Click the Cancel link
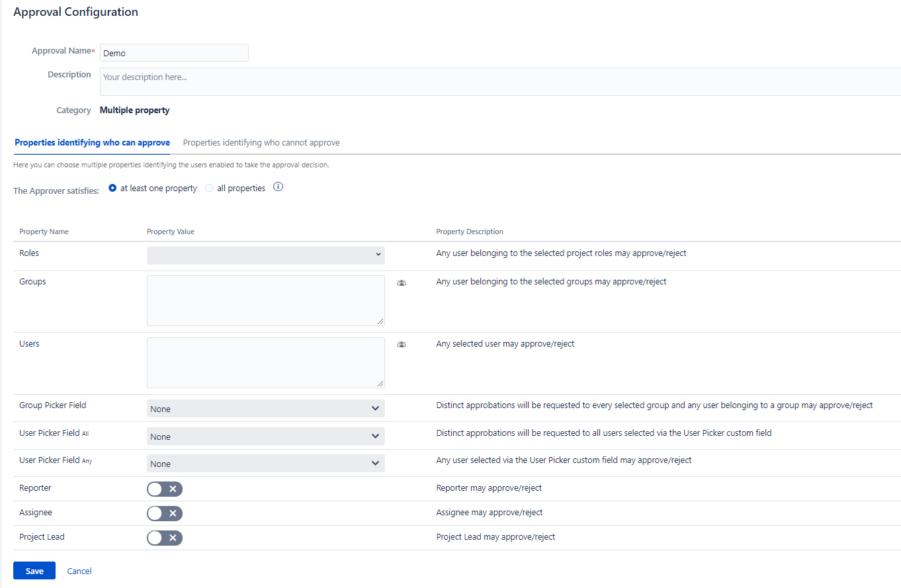This screenshot has height=588, width=901. click(79, 571)
